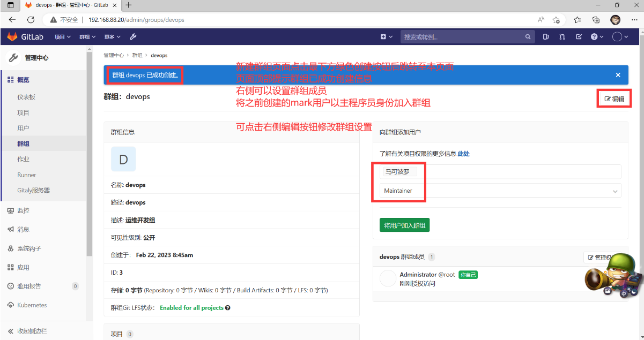Image resolution: width=644 pixels, height=340 pixels.
Task: Click the tab actions icon at top-left
Action: click(10, 5)
